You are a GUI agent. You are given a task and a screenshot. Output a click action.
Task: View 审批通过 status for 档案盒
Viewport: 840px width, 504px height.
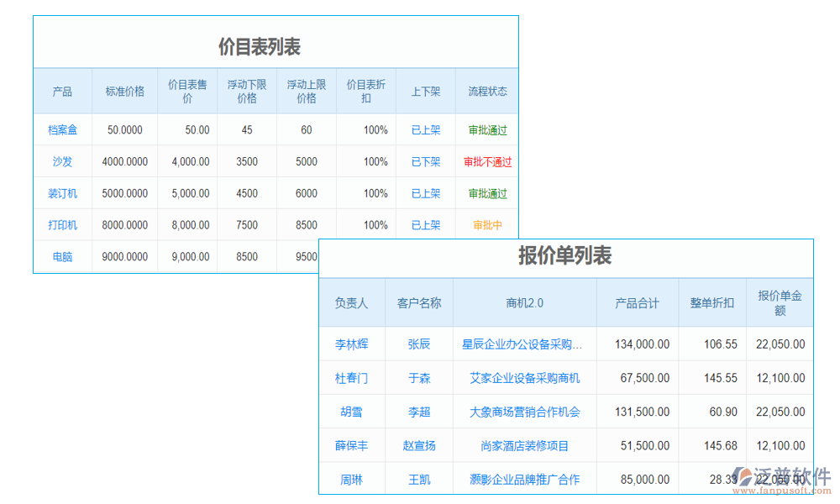[x=486, y=129]
